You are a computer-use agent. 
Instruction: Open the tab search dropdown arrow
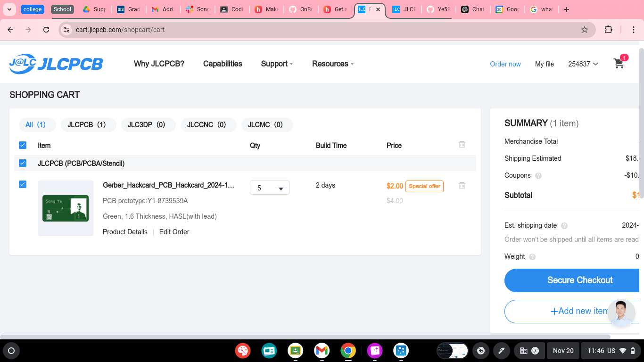coord(9,9)
